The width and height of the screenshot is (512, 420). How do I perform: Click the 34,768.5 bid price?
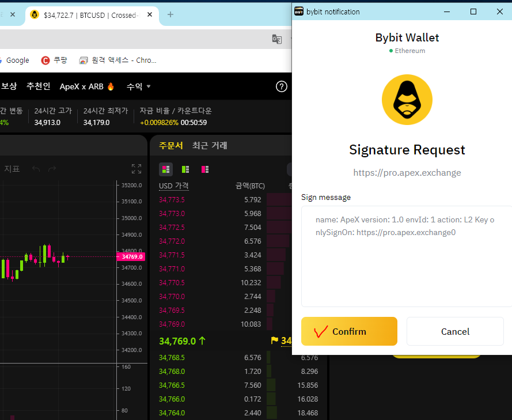pos(172,358)
